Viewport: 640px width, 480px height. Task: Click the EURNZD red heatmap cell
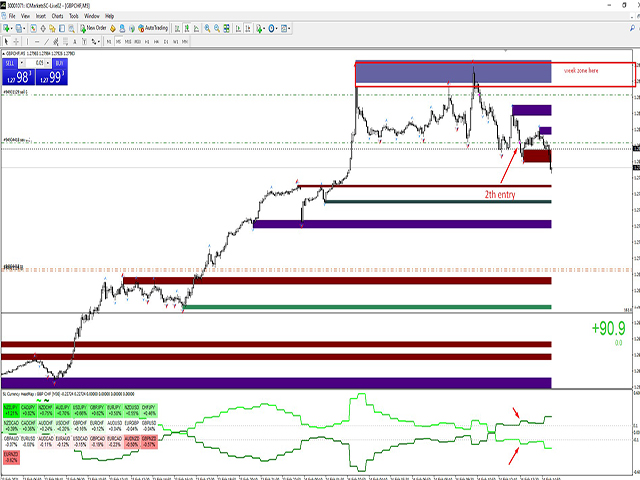click(11, 457)
